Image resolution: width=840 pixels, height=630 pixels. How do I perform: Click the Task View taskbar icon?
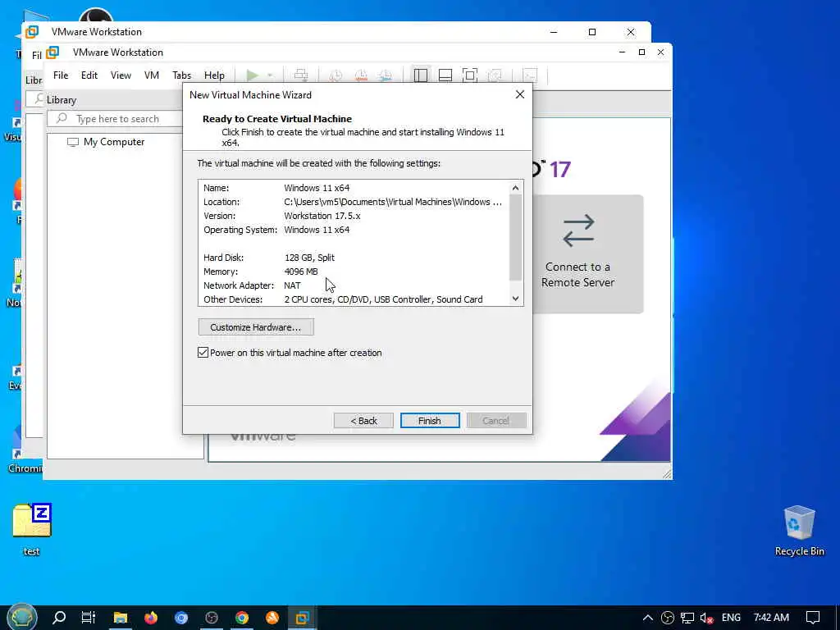coord(89,618)
